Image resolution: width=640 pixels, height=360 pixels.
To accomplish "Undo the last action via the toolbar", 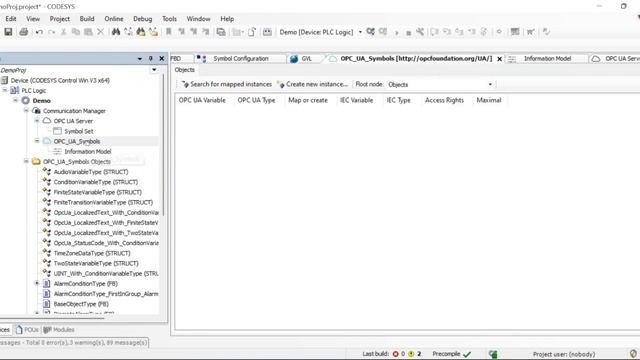I will point(39,32).
